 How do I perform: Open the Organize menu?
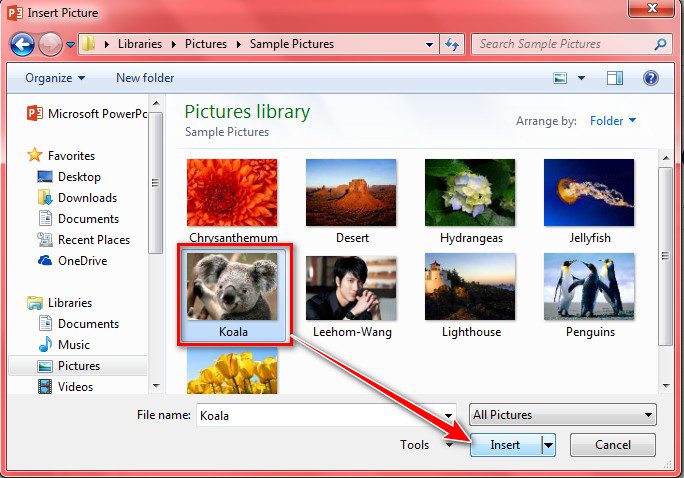coord(55,78)
